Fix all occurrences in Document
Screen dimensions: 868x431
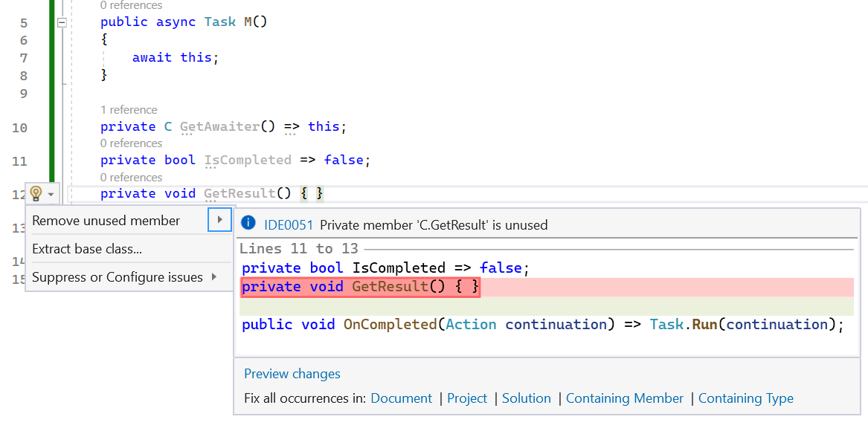(x=401, y=398)
